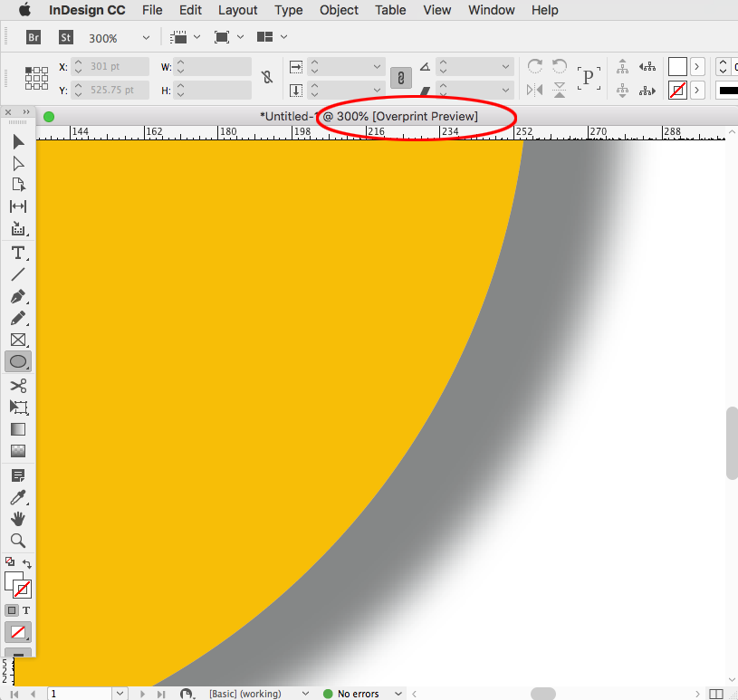Select the Type tool

coord(18,253)
